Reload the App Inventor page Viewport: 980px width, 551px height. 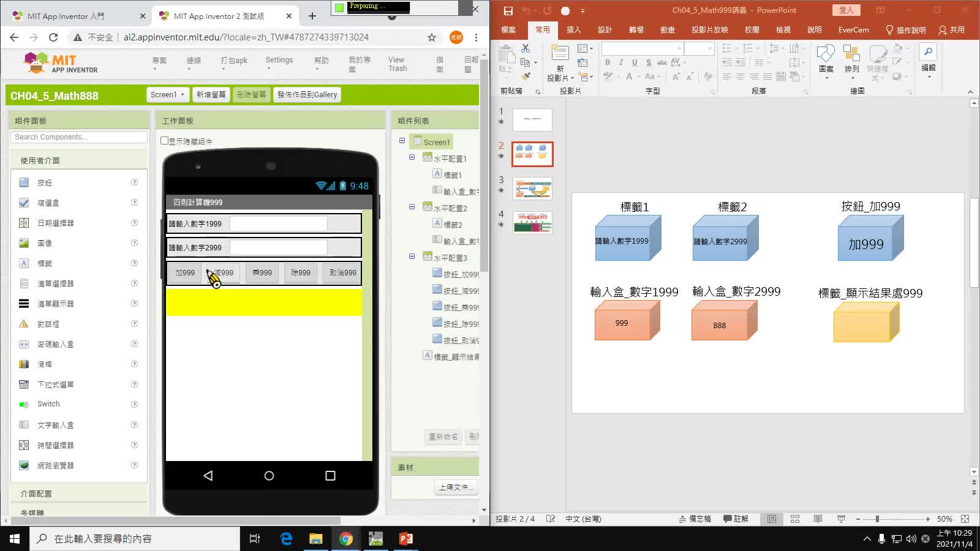(53, 37)
